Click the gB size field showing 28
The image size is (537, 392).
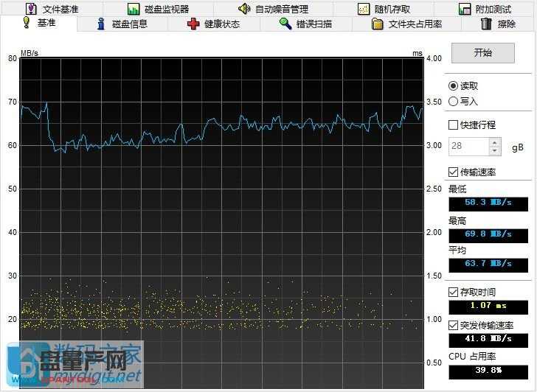click(469, 146)
